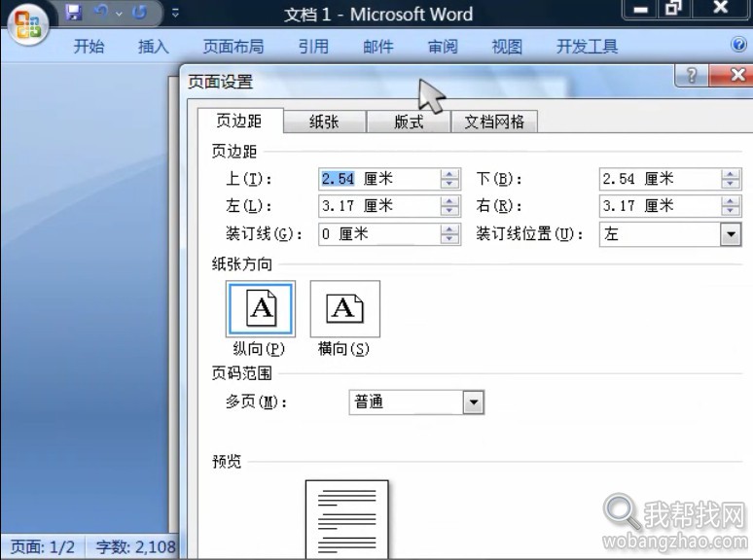Click the page preview thumbnail
Viewport: 753px width, 560px height.
pos(347,519)
